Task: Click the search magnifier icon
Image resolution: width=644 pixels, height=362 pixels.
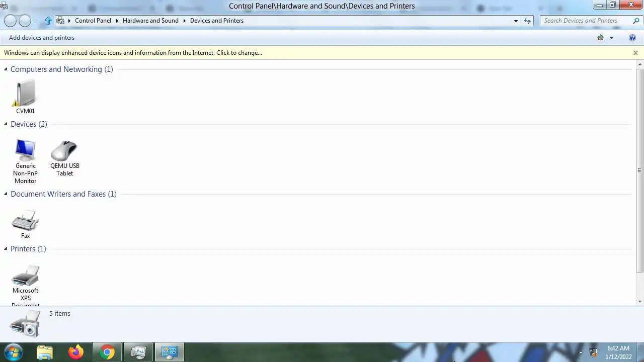Action: pos(636,21)
